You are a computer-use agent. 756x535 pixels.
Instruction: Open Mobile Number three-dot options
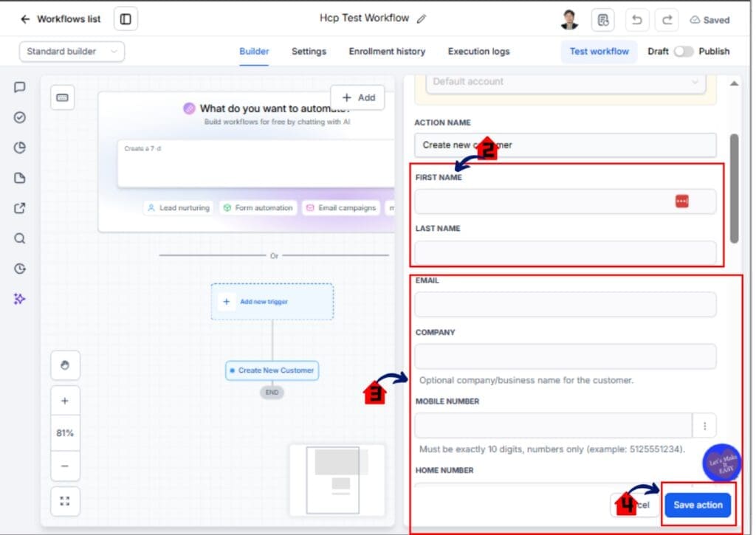(x=704, y=426)
